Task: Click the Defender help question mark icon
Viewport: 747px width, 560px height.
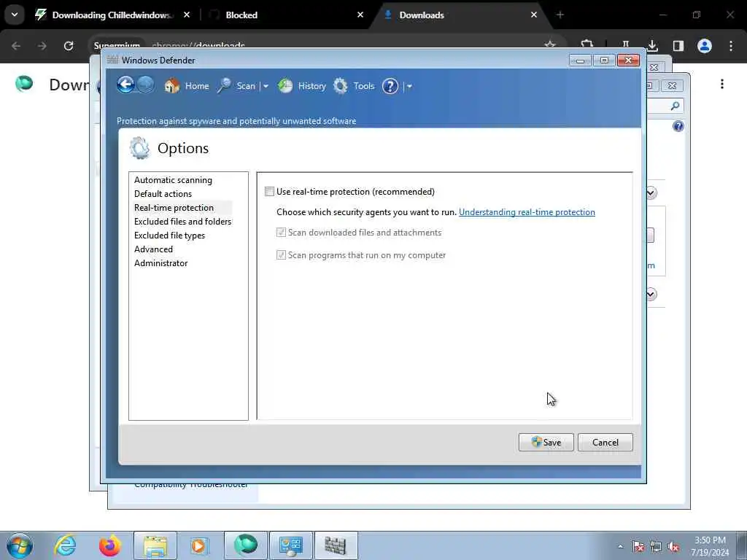Action: click(x=390, y=86)
